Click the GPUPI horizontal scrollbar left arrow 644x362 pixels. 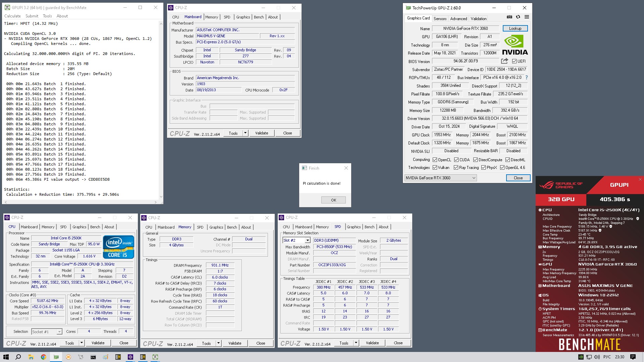click(6, 202)
